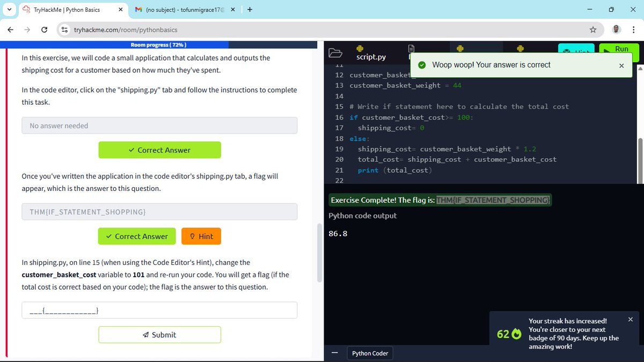Image resolution: width=644 pixels, height=362 pixels.
Task: Open the tab search dropdown
Action: [9, 10]
